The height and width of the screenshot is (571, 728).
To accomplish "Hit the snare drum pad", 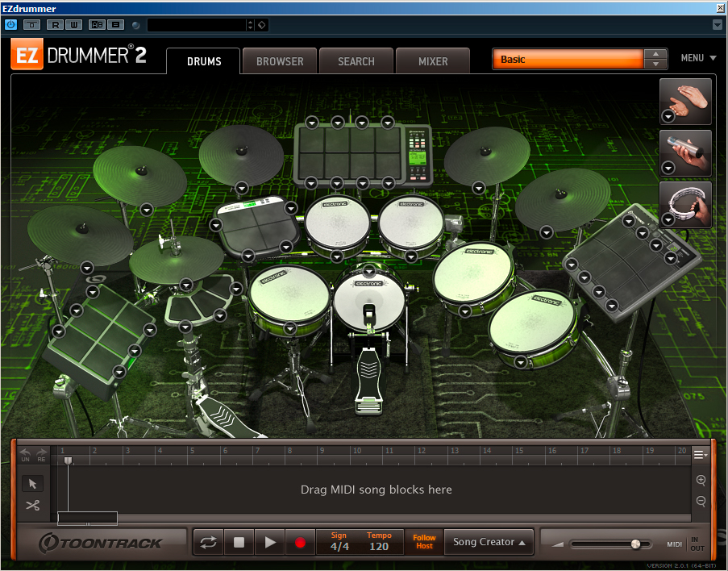I will click(x=289, y=294).
